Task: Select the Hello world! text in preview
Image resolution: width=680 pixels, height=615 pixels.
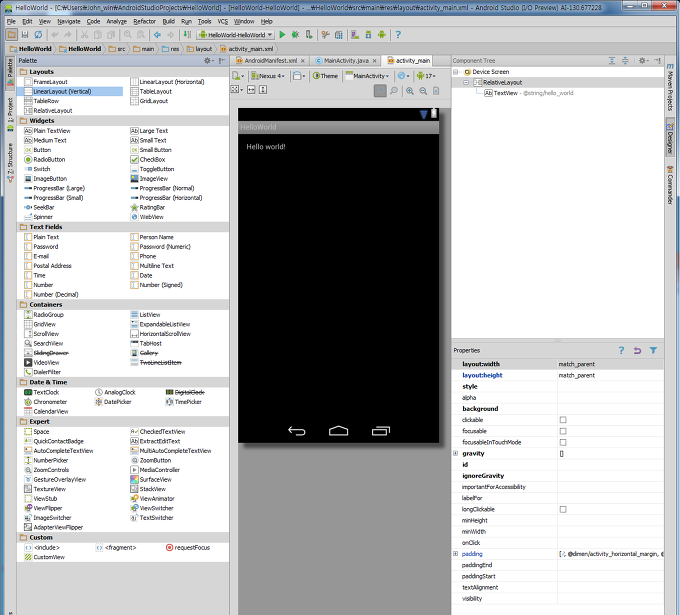Action: click(266, 147)
